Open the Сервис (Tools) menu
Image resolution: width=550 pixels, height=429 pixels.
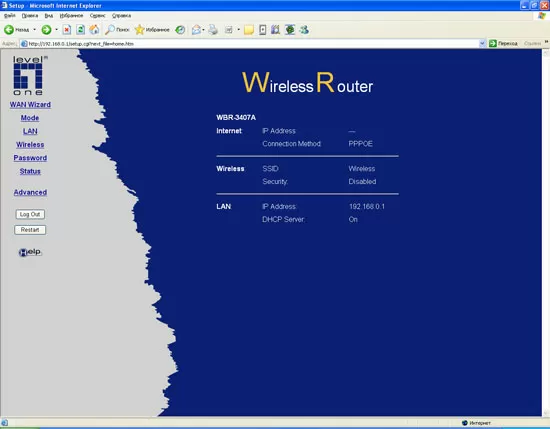98,15
